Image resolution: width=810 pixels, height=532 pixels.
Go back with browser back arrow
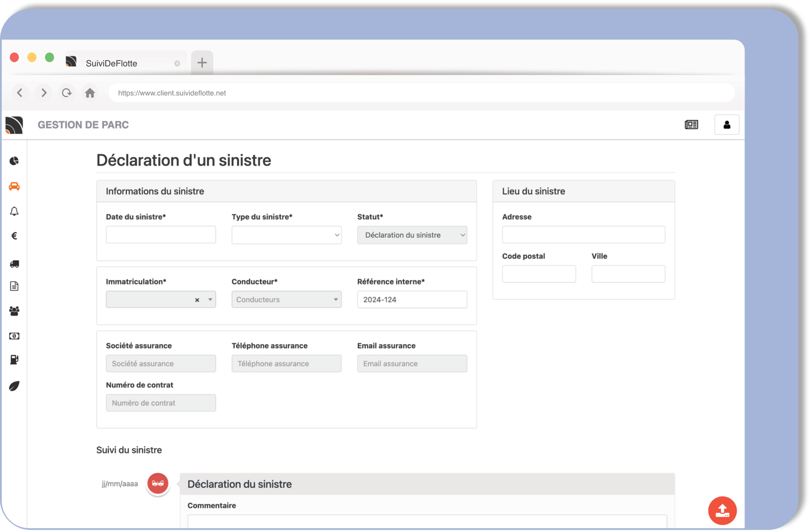(20, 93)
